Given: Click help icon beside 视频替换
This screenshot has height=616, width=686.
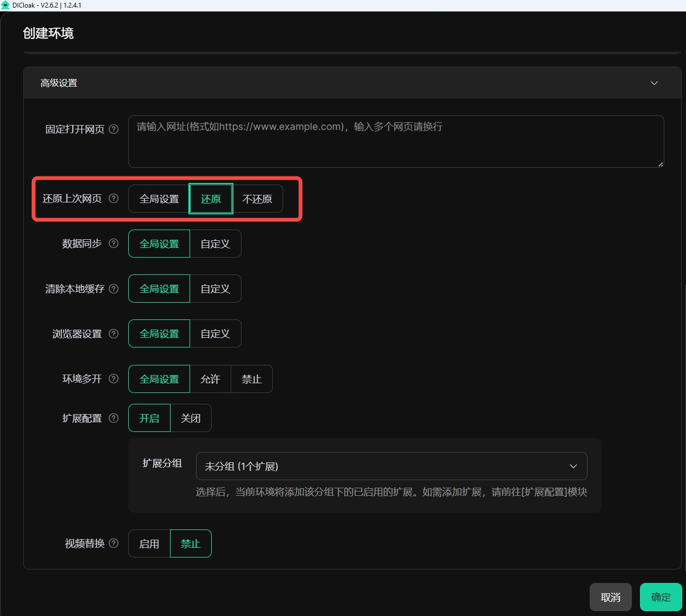Looking at the screenshot, I should pyautogui.click(x=114, y=543).
